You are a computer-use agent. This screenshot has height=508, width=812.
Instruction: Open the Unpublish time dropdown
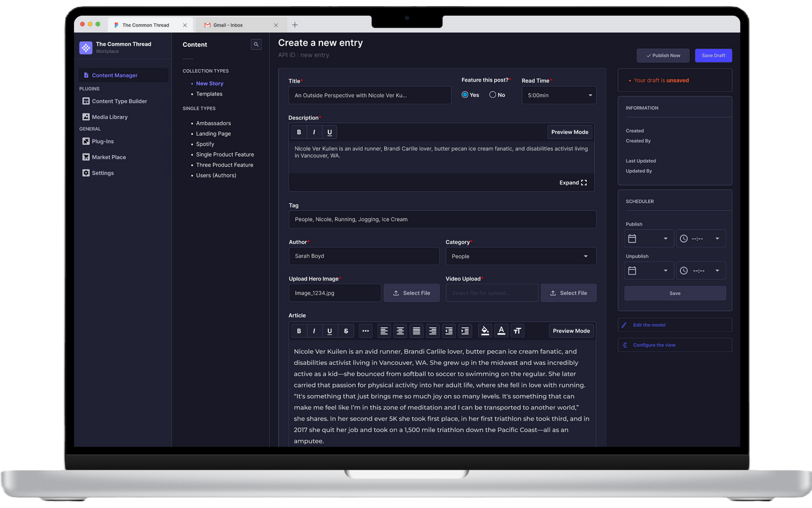point(701,270)
